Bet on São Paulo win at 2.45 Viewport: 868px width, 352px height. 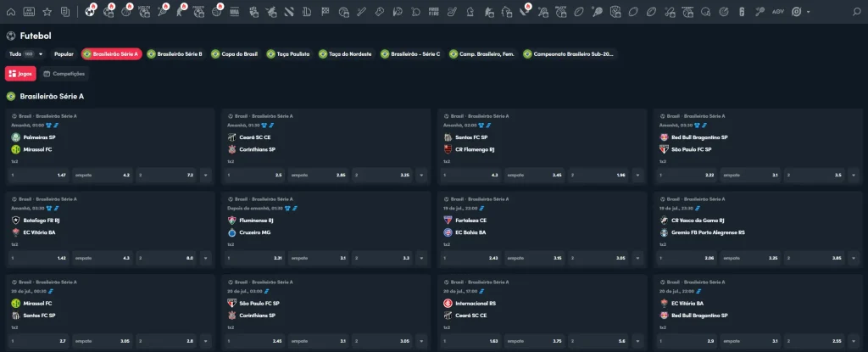pyautogui.click(x=254, y=342)
